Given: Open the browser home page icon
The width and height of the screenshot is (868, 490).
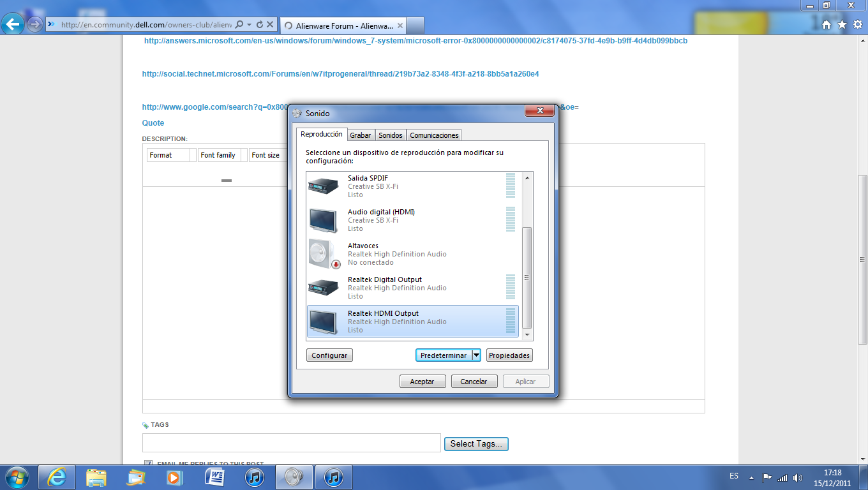Looking at the screenshot, I should tap(827, 25).
